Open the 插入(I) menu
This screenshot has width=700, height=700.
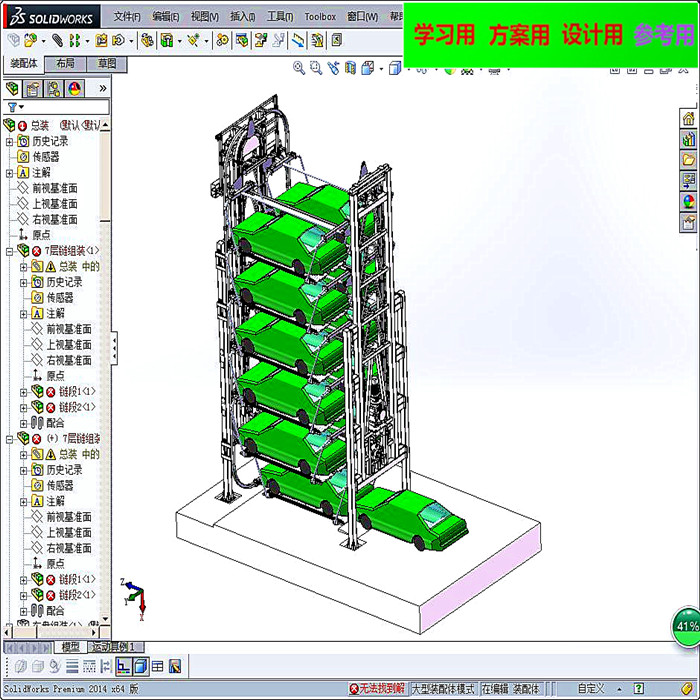(242, 17)
